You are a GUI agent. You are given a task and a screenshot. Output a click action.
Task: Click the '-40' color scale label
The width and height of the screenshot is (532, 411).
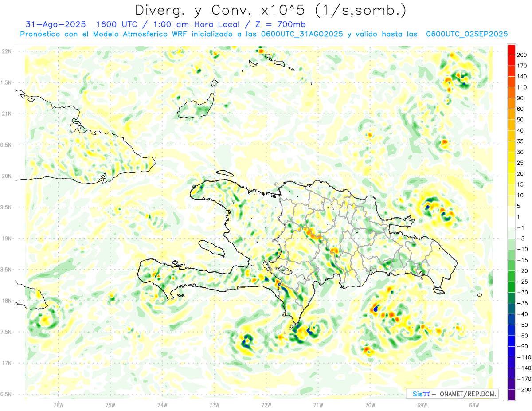pyautogui.click(x=523, y=314)
